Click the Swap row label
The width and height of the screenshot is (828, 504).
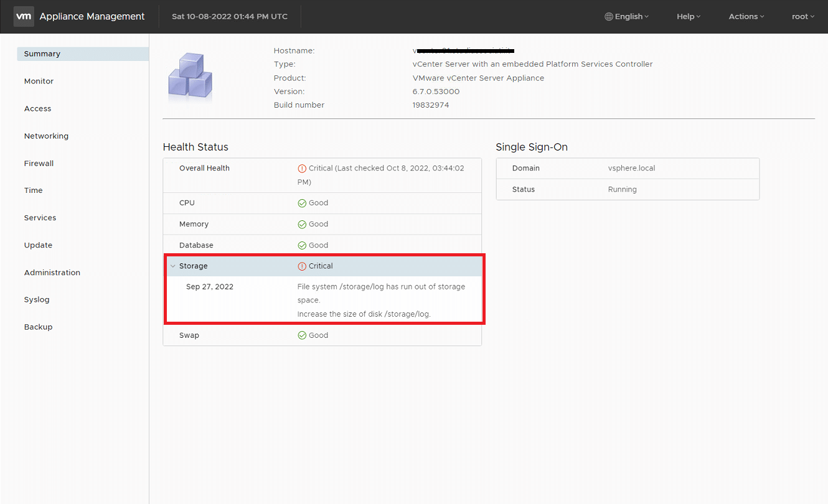click(189, 335)
